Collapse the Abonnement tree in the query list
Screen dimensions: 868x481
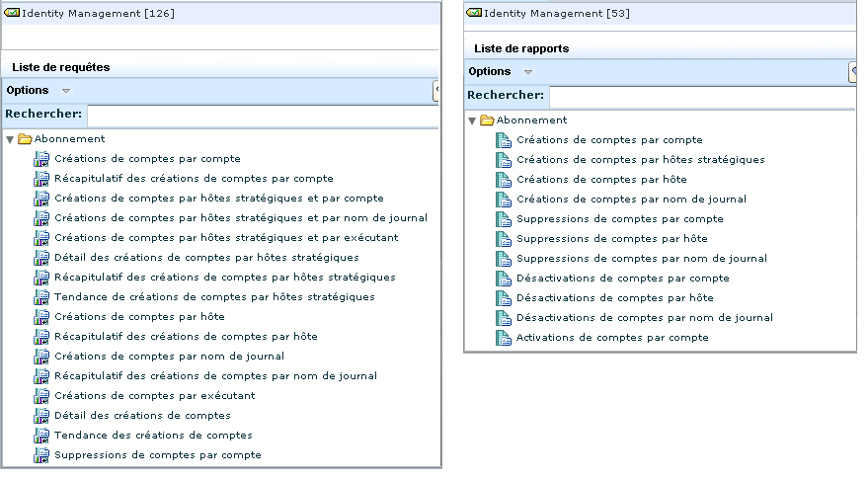10,140
